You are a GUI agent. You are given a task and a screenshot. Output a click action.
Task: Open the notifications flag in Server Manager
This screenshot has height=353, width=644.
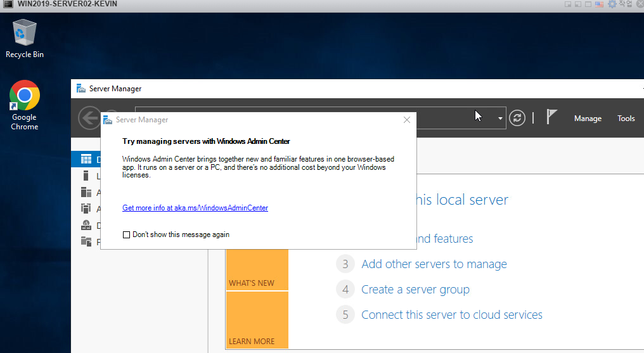pyautogui.click(x=551, y=117)
